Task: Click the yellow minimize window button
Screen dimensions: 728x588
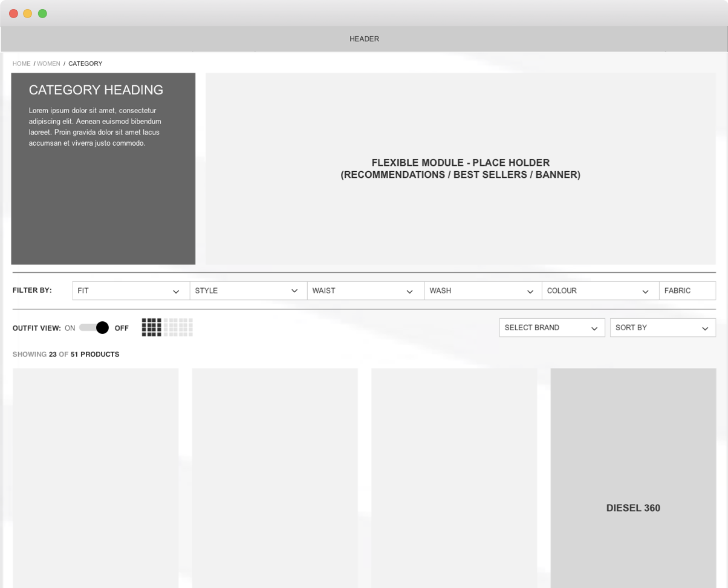Action: pyautogui.click(x=28, y=13)
